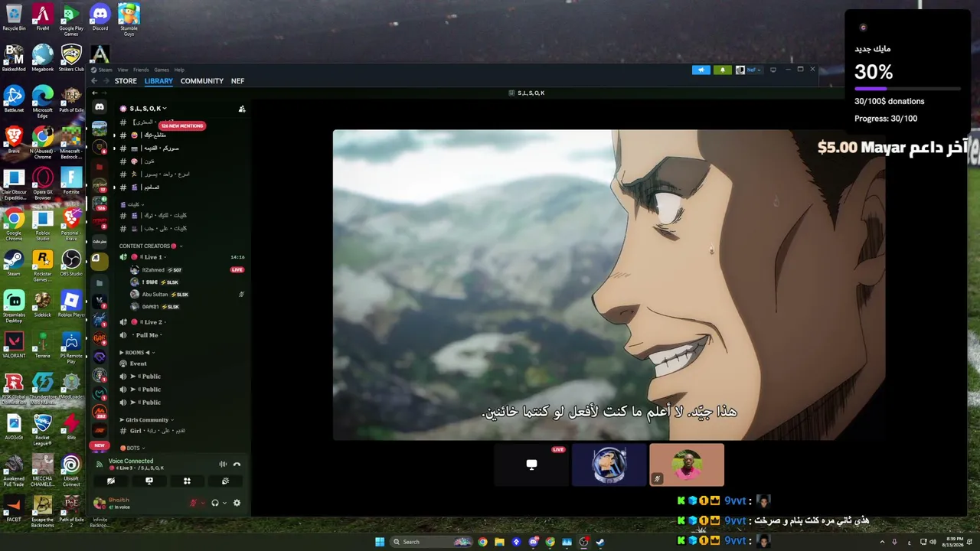The width and height of the screenshot is (980, 551).
Task: Turn on your camera in the voice panel
Action: coord(111,481)
